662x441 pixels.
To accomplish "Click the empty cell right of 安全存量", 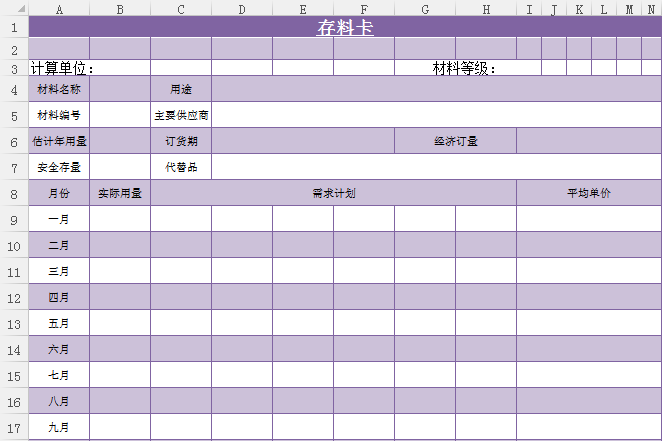I will 120,167.
